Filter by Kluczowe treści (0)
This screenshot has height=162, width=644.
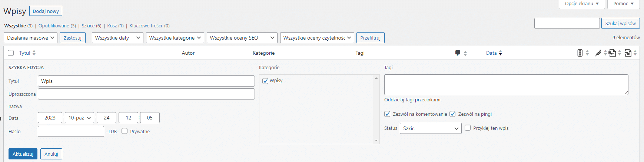[x=149, y=26]
